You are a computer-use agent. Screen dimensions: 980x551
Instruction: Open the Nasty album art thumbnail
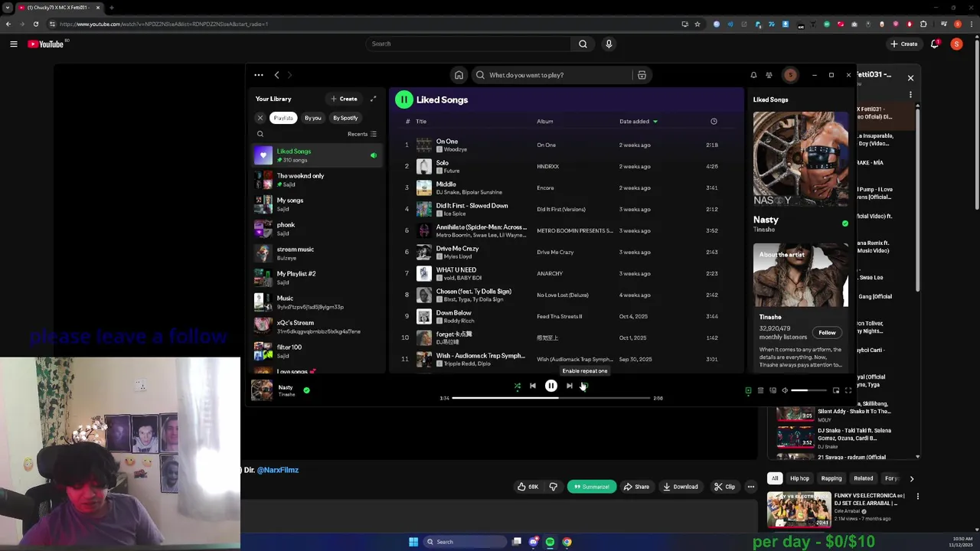[262, 390]
